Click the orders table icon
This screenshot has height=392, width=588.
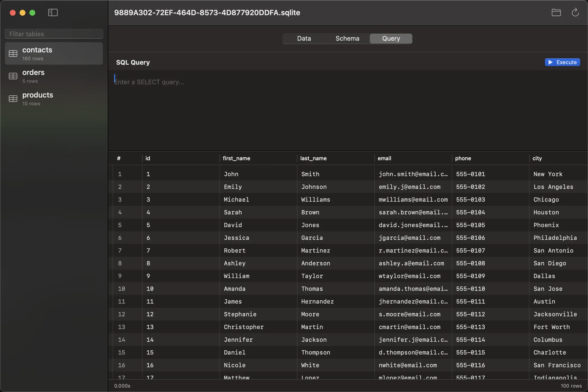(13, 76)
